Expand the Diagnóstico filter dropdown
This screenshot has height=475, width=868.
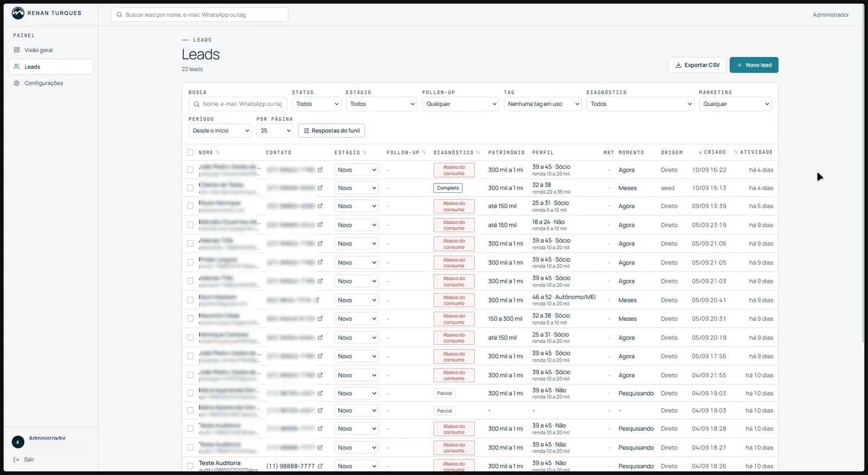[x=641, y=104]
